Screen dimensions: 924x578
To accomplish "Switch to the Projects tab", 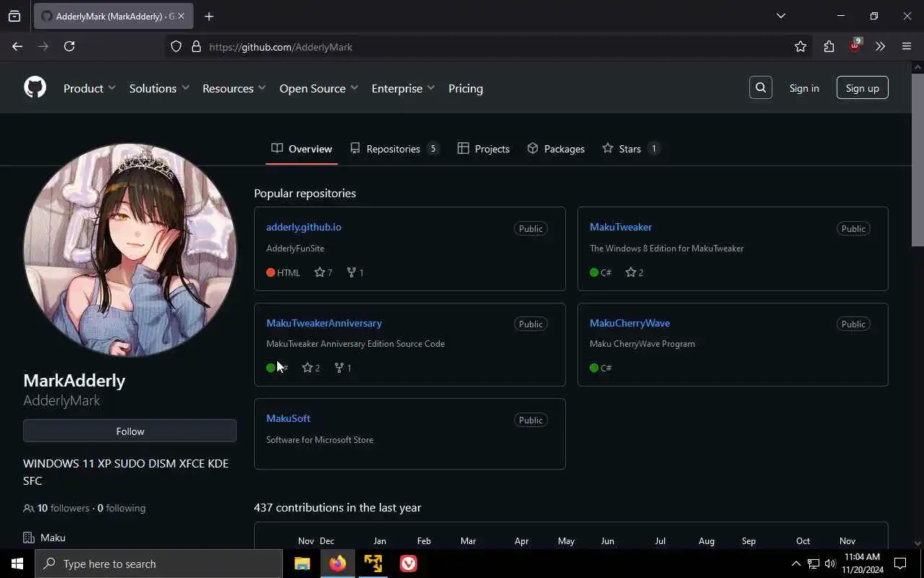I will [484, 148].
